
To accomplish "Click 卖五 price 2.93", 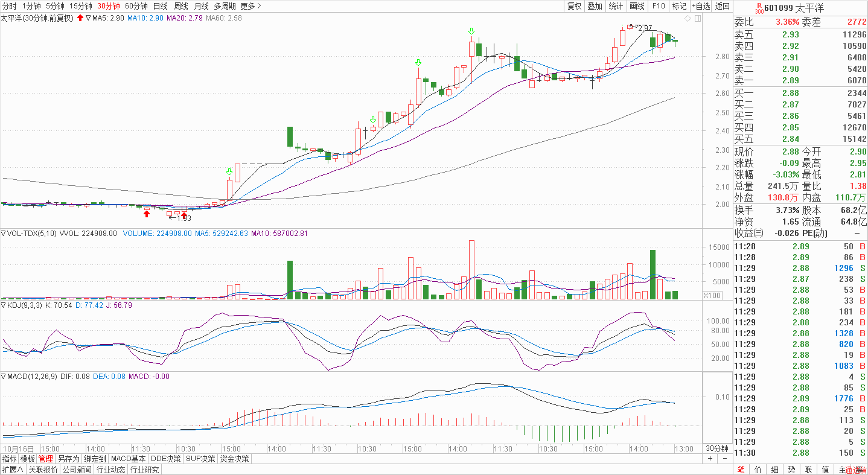I will [x=790, y=34].
